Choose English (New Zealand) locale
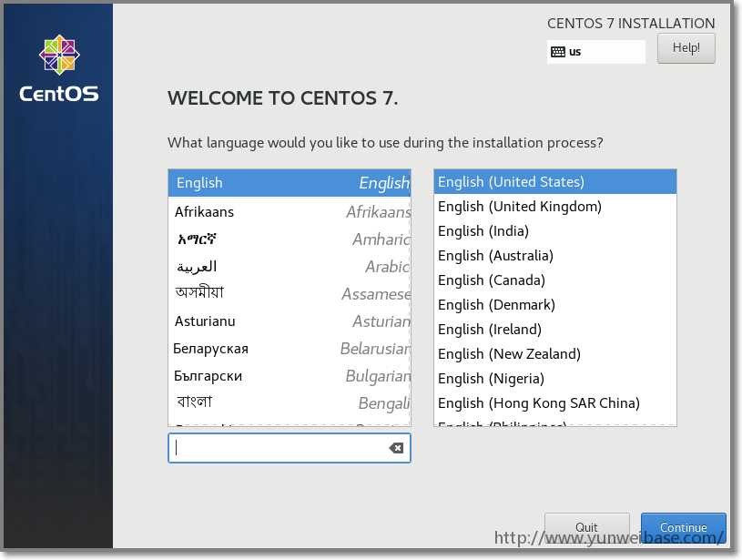 click(x=555, y=354)
